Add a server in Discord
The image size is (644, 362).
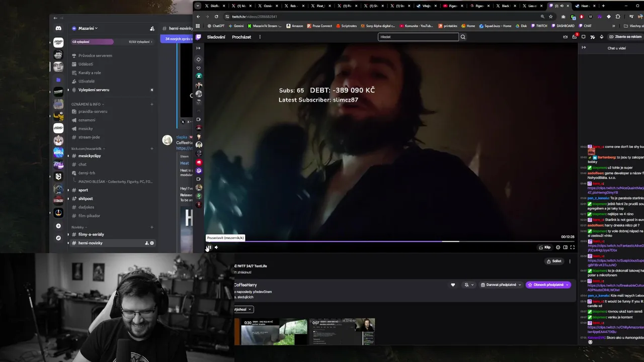(x=58, y=226)
